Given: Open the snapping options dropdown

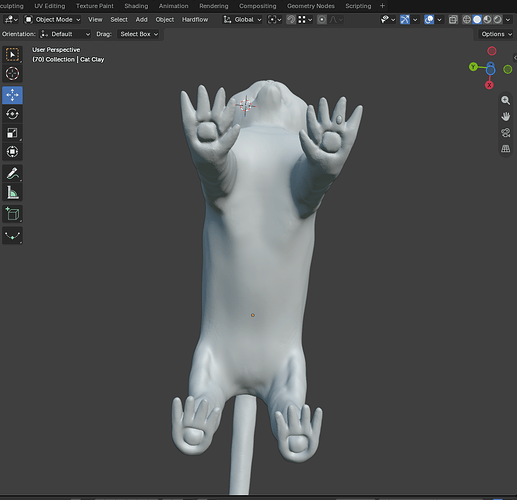Looking at the screenshot, I should coord(305,20).
